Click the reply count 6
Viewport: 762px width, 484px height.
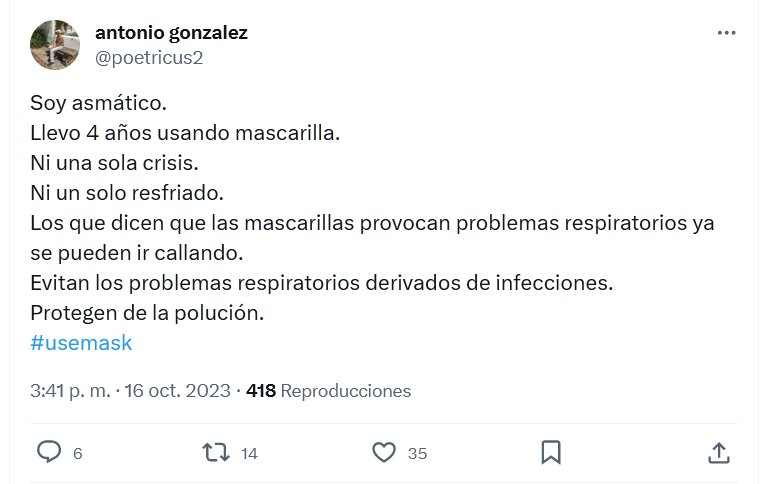pos(77,453)
